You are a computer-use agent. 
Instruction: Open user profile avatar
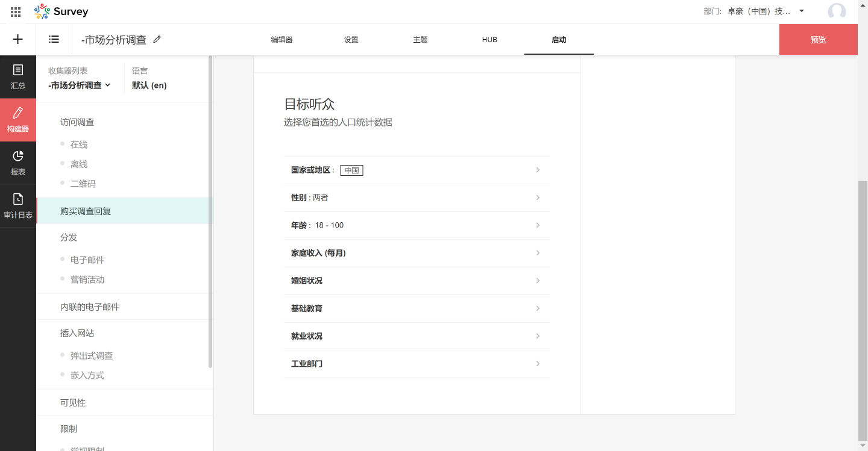[837, 11]
